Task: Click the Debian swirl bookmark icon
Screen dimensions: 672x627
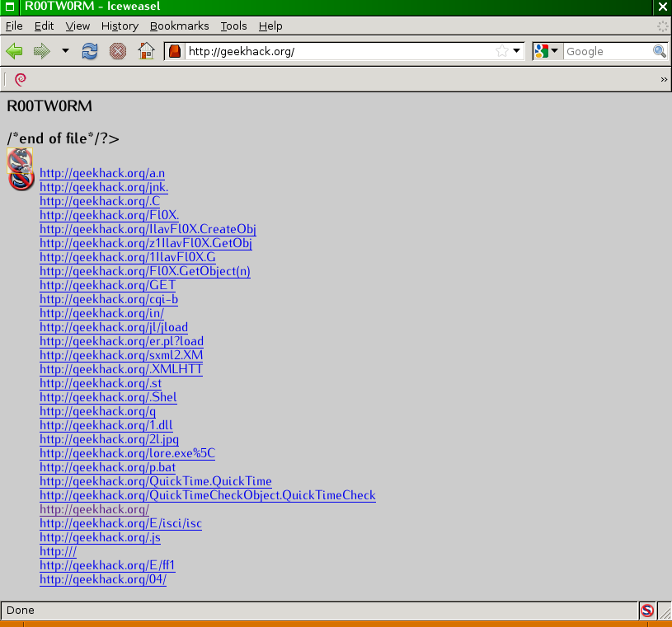Action: click(x=21, y=79)
